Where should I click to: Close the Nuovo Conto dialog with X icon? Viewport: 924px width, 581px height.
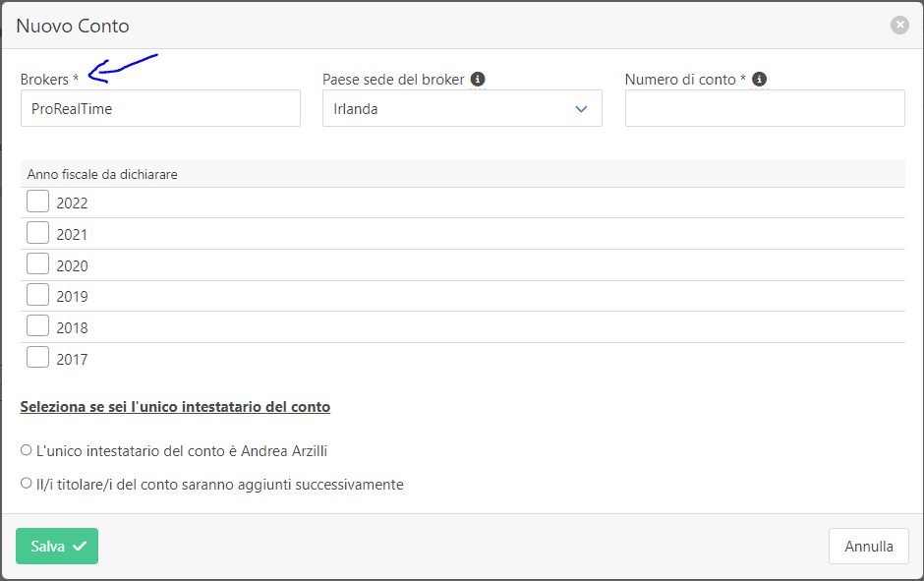pos(899,25)
